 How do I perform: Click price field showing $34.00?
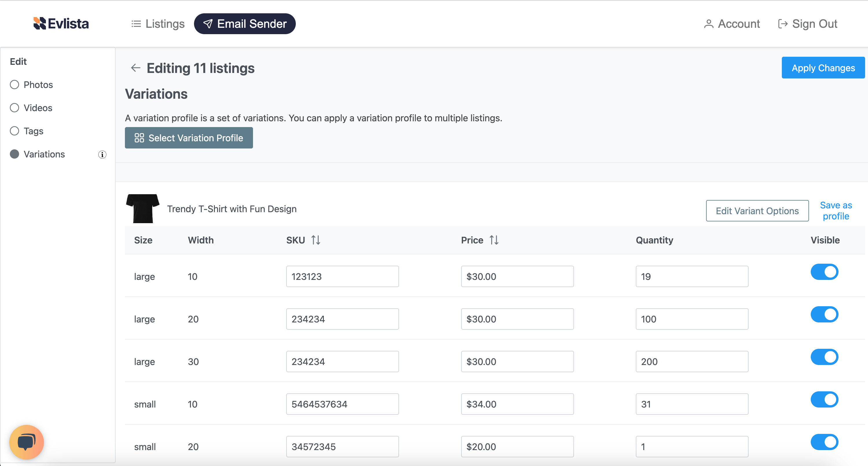pos(517,404)
